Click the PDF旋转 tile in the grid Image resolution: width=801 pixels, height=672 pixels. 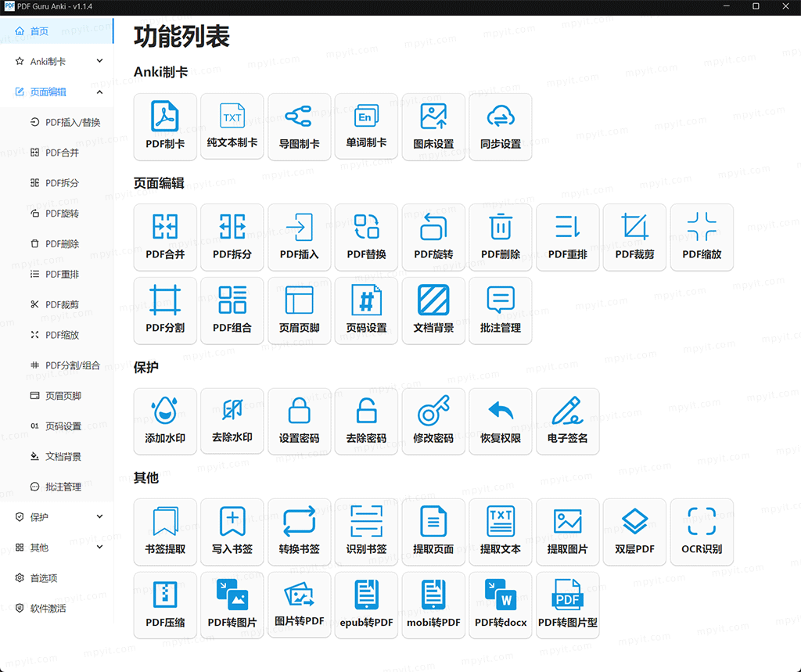[433, 237]
